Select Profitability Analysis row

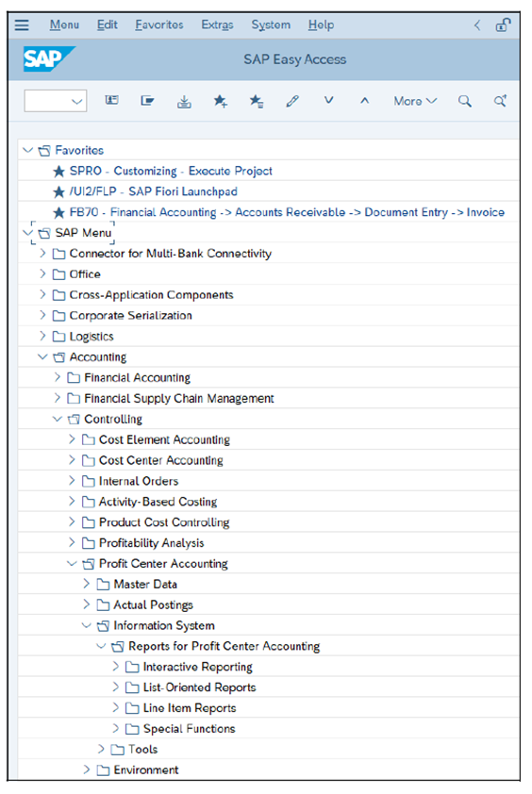[268, 543]
